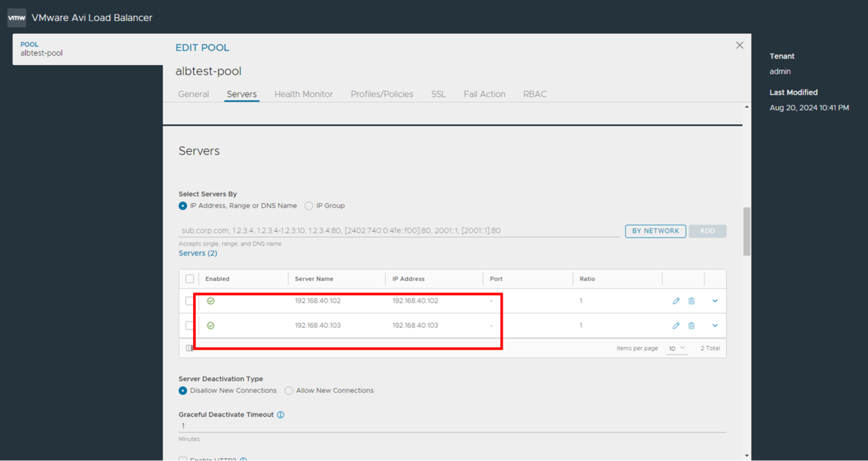Sort by IP Address column header
The width and height of the screenshot is (868, 461).
(409, 279)
